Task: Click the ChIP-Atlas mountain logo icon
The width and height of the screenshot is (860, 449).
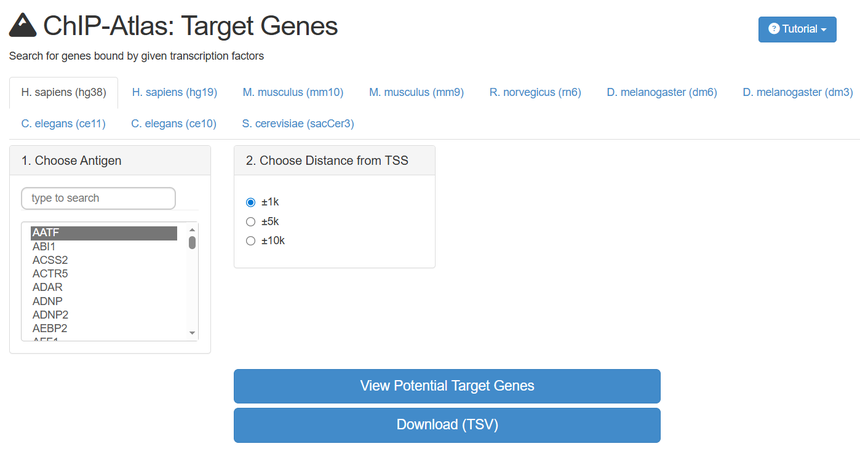Action: click(22, 25)
